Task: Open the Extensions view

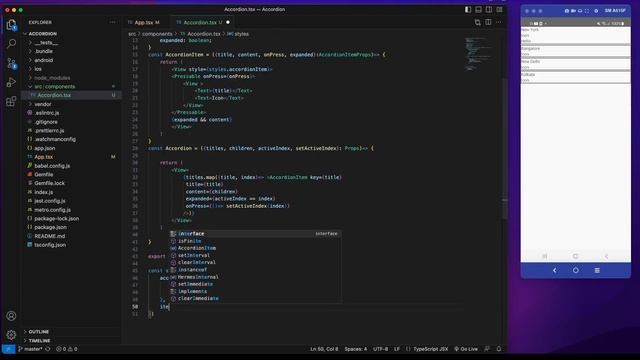Action: pyautogui.click(x=11, y=101)
